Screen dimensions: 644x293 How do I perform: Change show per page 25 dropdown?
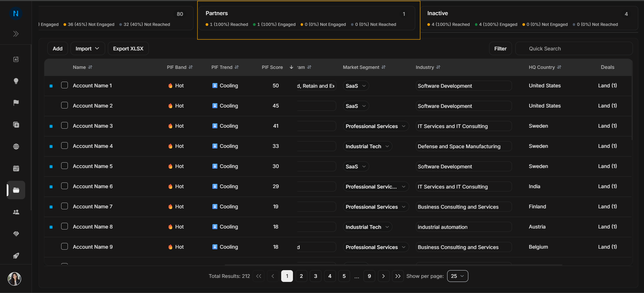tap(458, 276)
